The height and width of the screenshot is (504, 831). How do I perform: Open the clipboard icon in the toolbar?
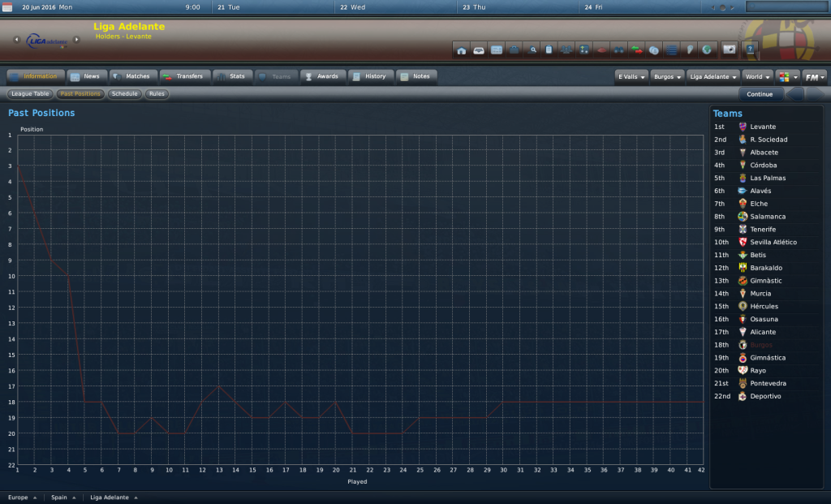click(x=549, y=50)
